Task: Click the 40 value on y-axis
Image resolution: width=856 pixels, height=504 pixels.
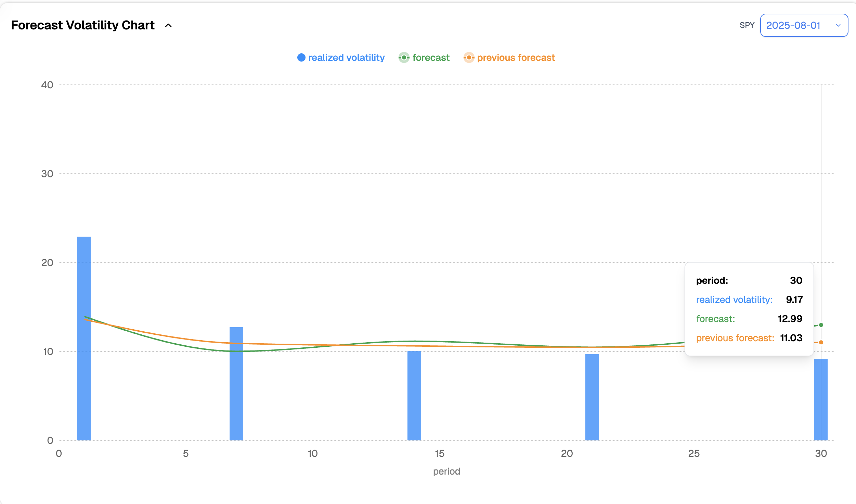Action: point(47,85)
